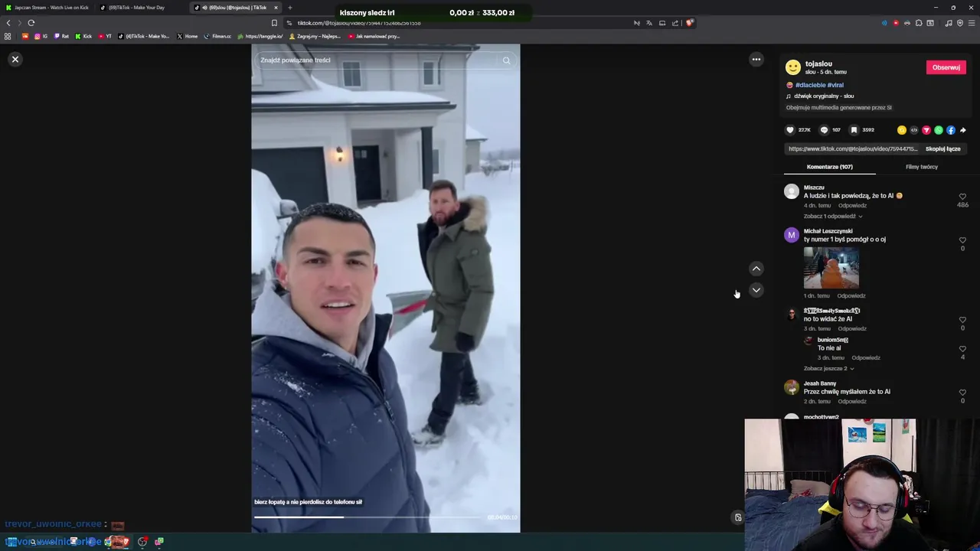Open the extensions puzzle icon

click(919, 23)
